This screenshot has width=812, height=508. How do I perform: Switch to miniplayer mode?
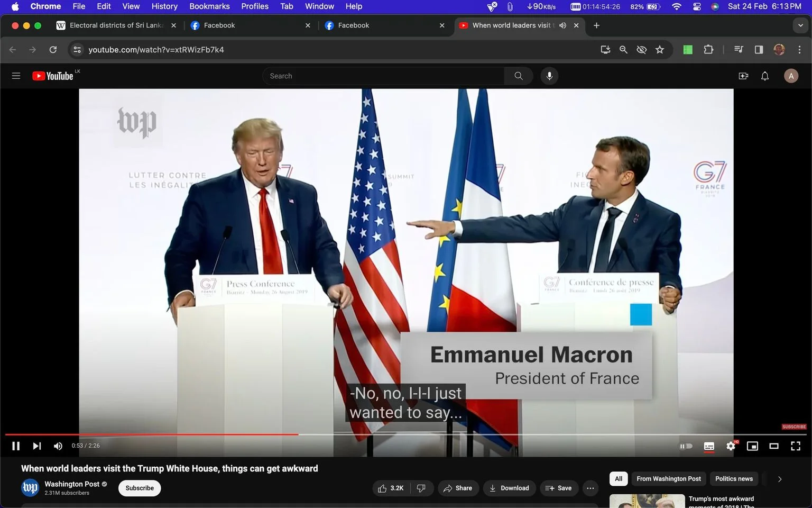(752, 446)
